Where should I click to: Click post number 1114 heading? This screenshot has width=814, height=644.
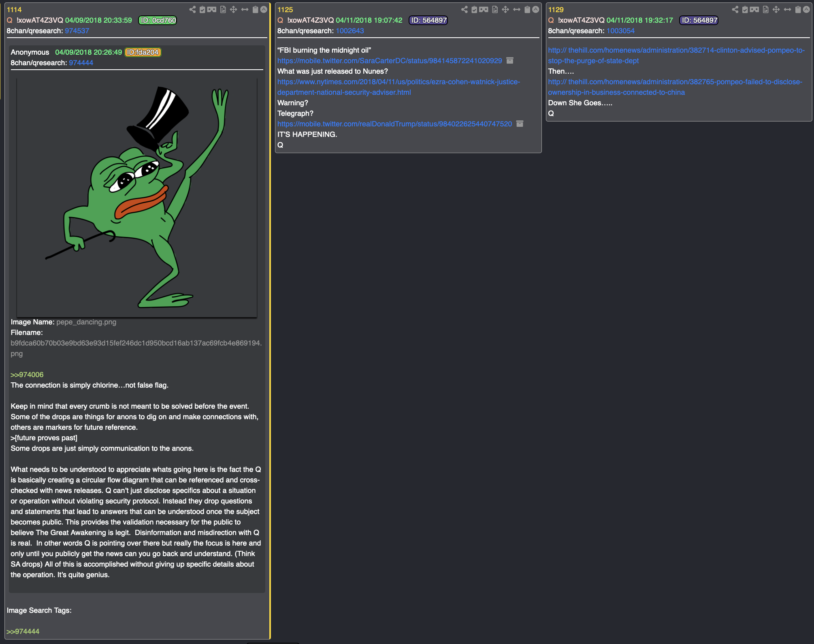[x=14, y=10]
